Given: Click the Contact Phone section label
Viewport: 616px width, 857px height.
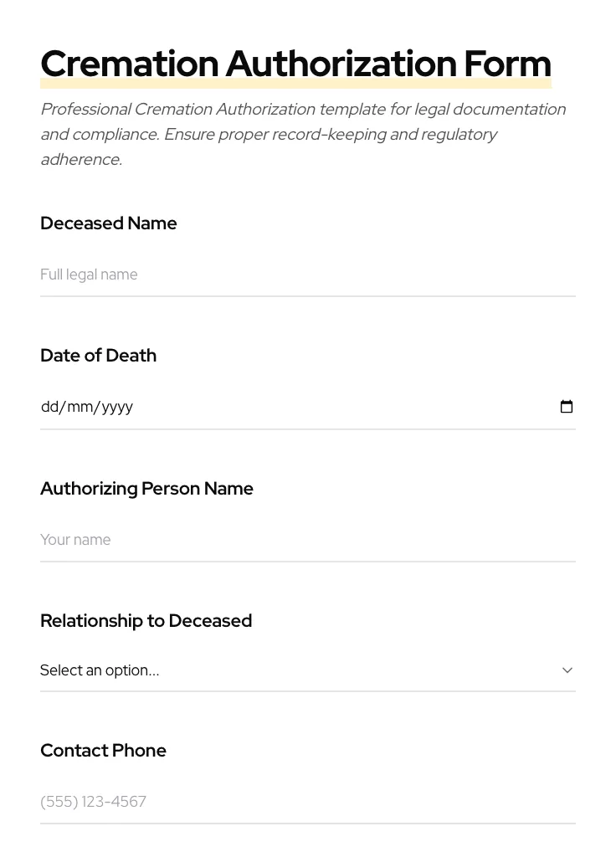Looking at the screenshot, I should pos(103,751).
